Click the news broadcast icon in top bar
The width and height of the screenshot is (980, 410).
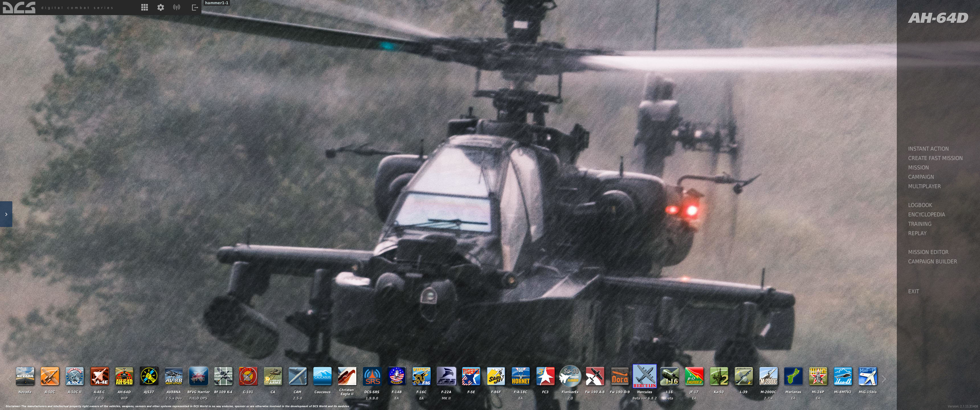177,7
